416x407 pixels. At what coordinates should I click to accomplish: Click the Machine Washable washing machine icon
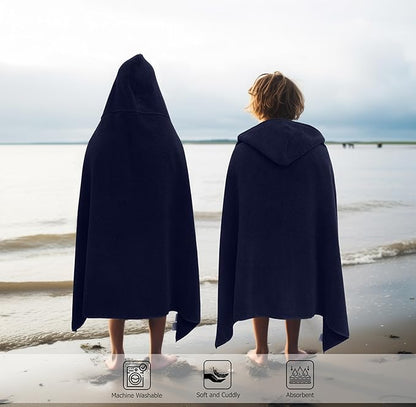click(137, 375)
